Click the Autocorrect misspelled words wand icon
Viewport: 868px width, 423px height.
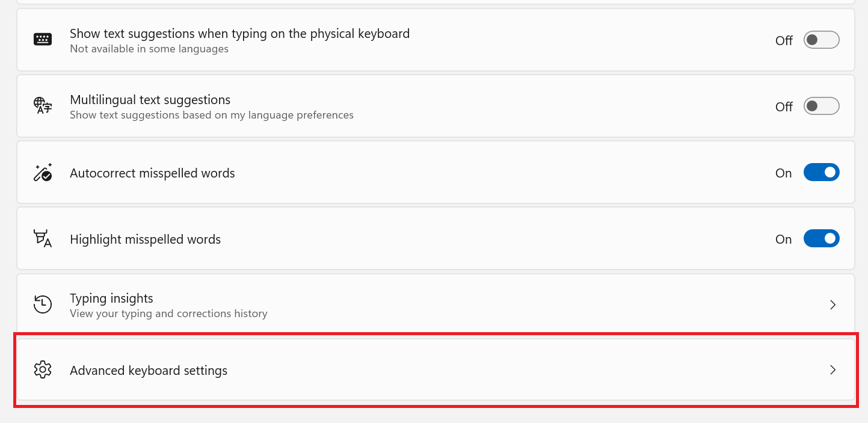point(43,173)
